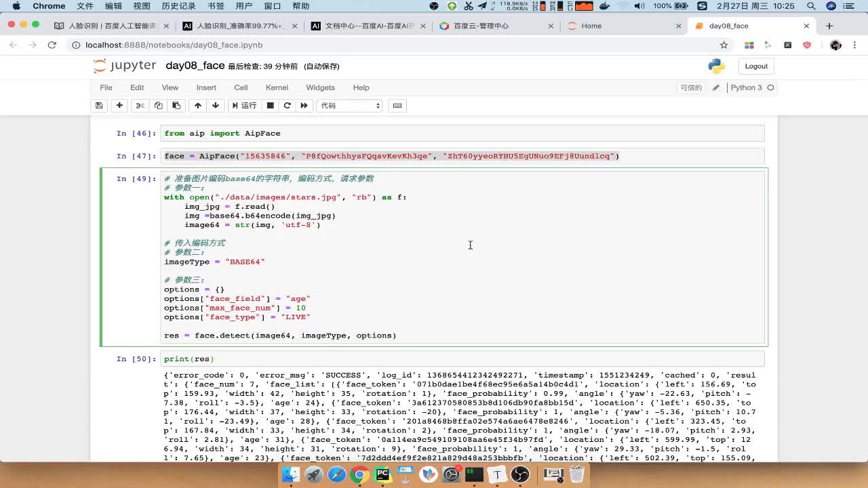Restart the kernel icon

288,105
